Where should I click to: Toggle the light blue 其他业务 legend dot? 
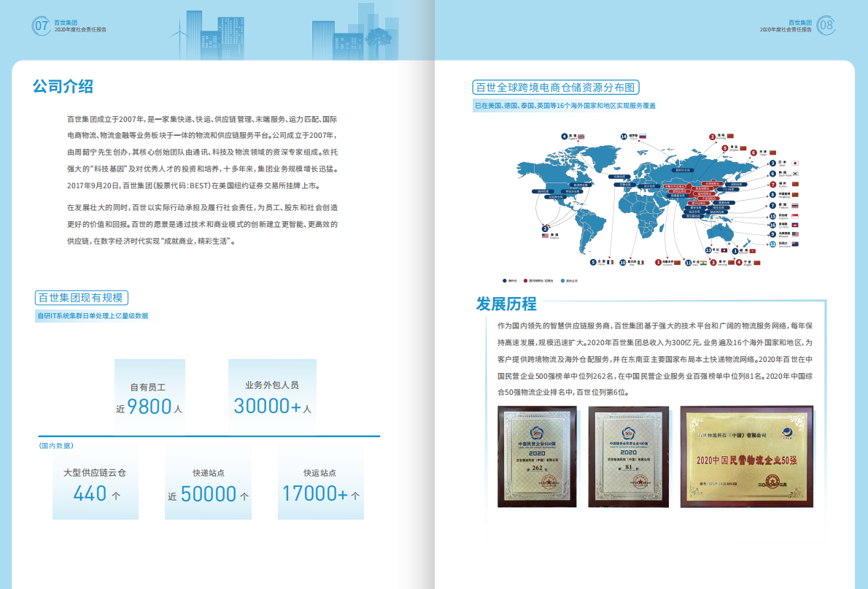(562, 281)
